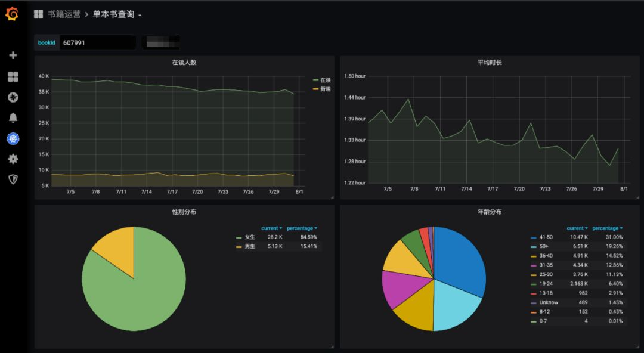644x353 pixels.
Task: Sort gender legend by current column
Action: (271, 228)
